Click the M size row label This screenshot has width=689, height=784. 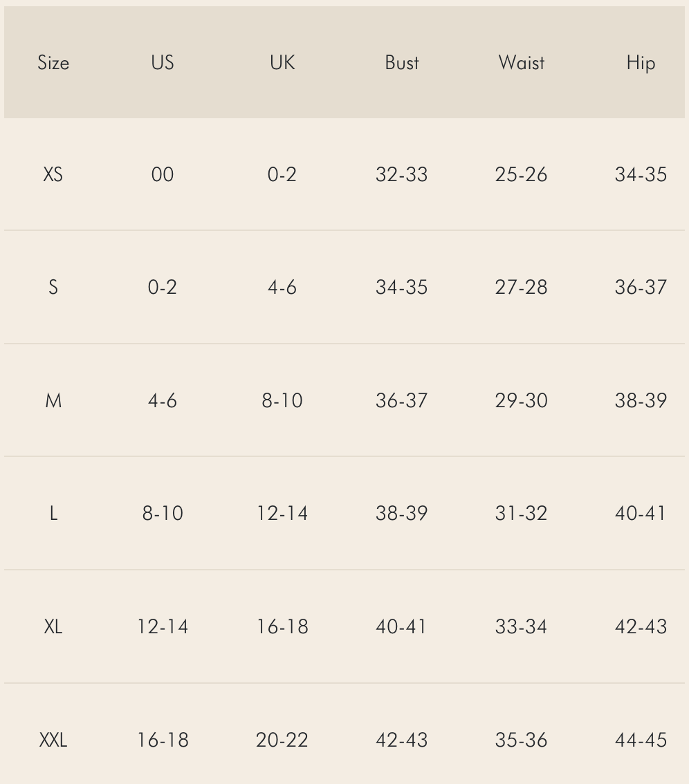(53, 400)
